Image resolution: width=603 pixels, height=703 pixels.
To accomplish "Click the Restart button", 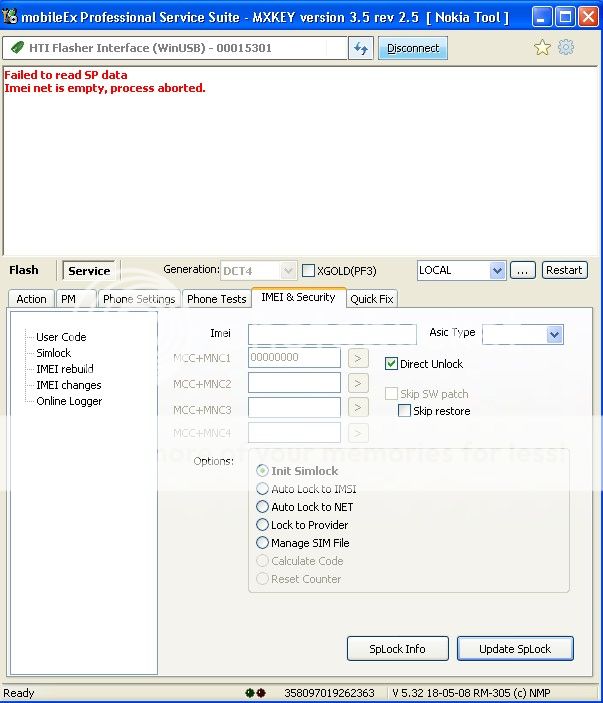I will click(564, 270).
